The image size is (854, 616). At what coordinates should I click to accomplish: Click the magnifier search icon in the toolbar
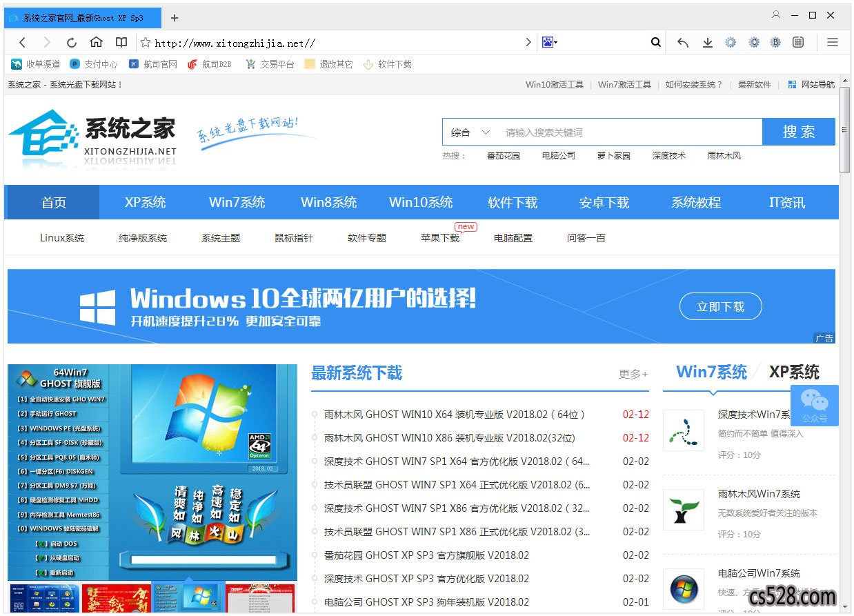tap(656, 43)
